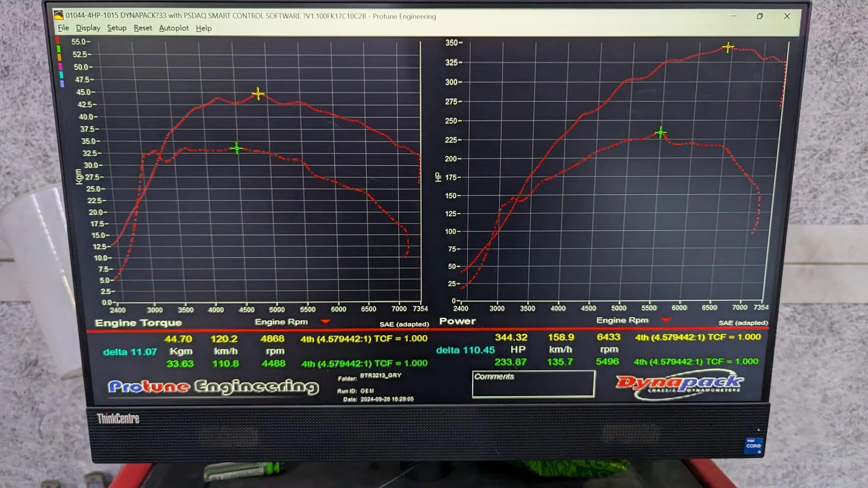Click the 158.9 km/h speed value
This screenshot has height=488, width=868.
(x=561, y=337)
